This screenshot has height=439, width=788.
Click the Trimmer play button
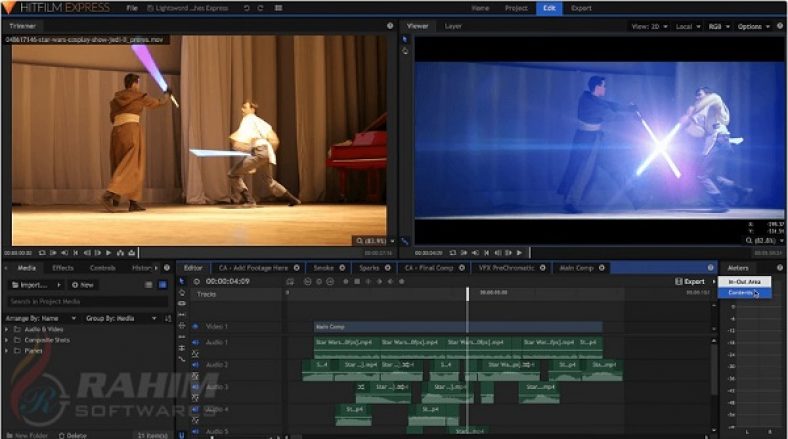tap(108, 253)
